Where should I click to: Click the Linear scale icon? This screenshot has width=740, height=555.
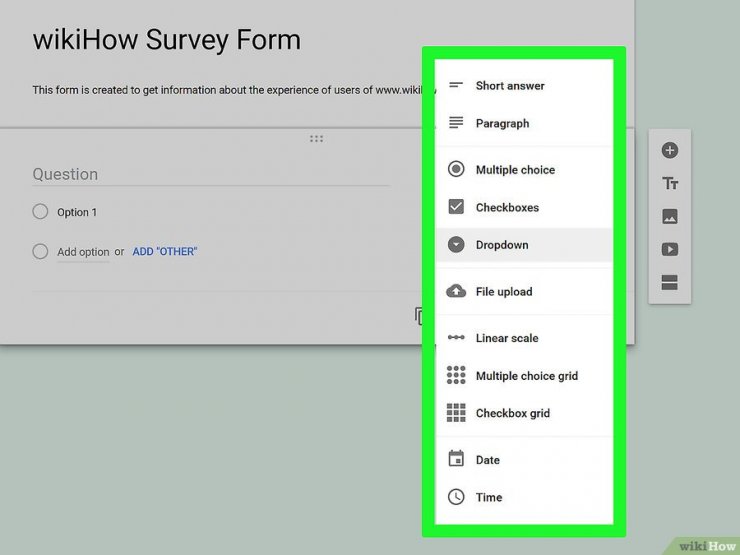coord(456,337)
